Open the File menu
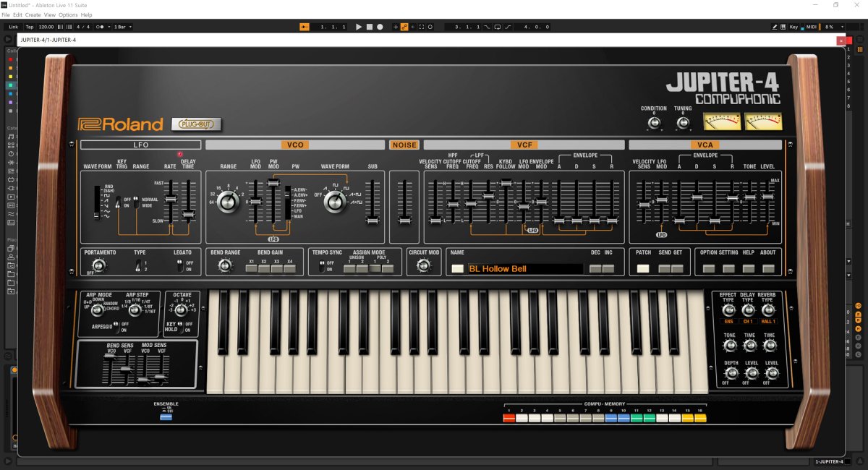 (6, 14)
